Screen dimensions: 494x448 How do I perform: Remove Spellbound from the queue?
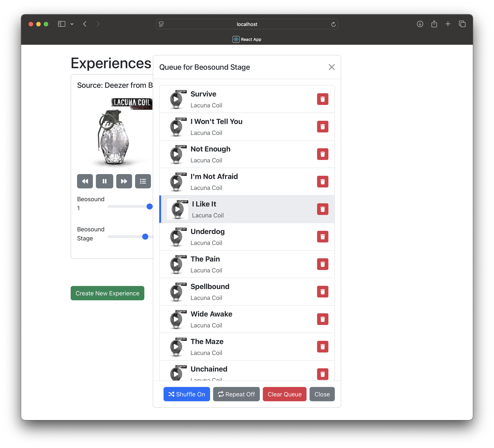323,292
